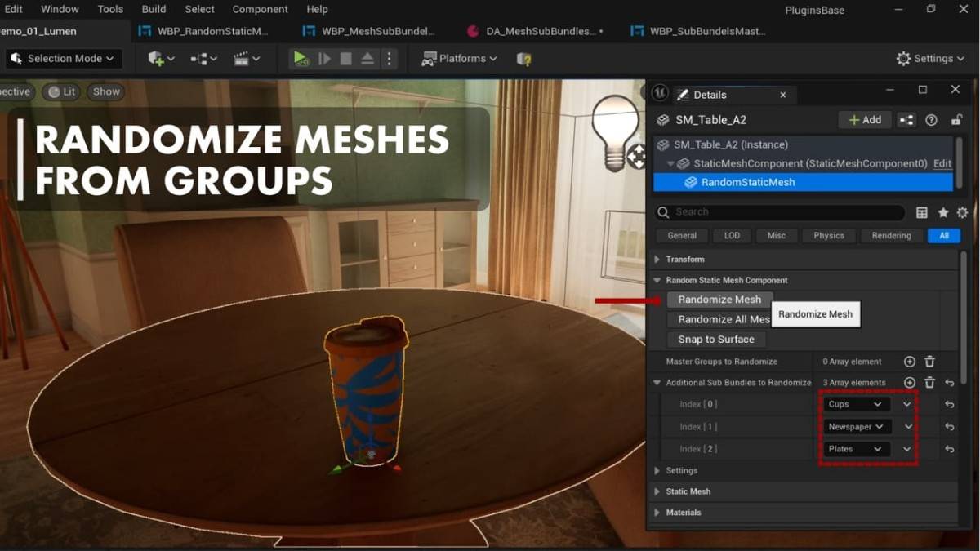The width and height of the screenshot is (980, 551).
Task: Open the Details help question-mark icon
Action: 931,120
